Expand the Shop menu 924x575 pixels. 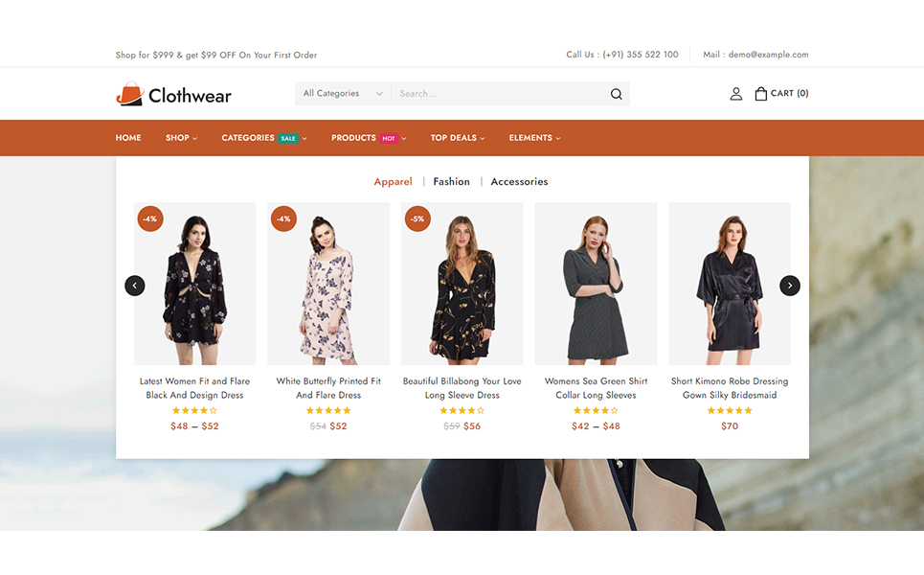[181, 138]
